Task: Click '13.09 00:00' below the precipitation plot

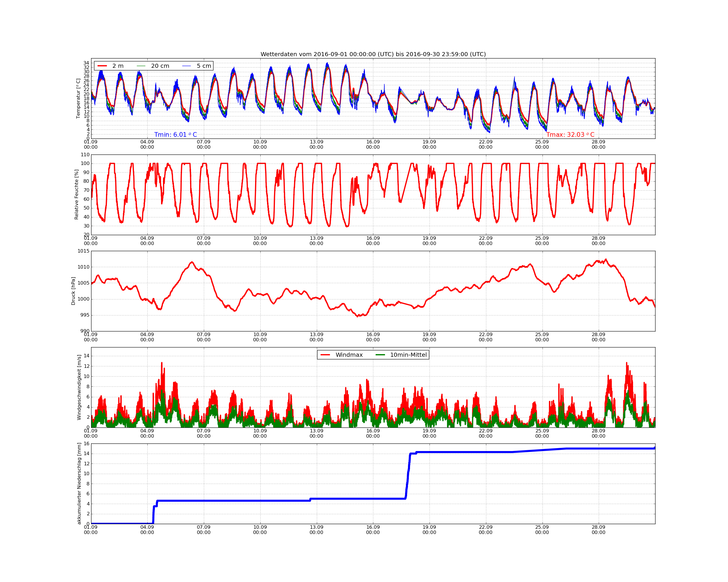Action: tap(317, 530)
